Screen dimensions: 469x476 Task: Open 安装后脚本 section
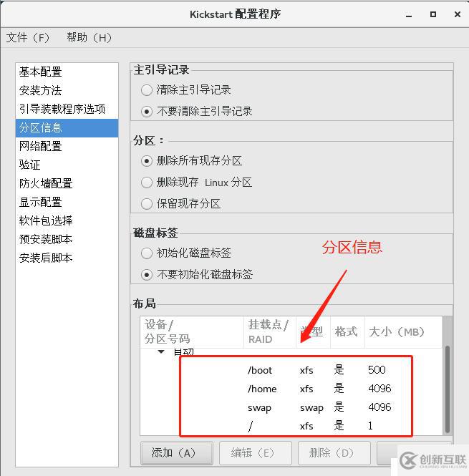[67, 258]
